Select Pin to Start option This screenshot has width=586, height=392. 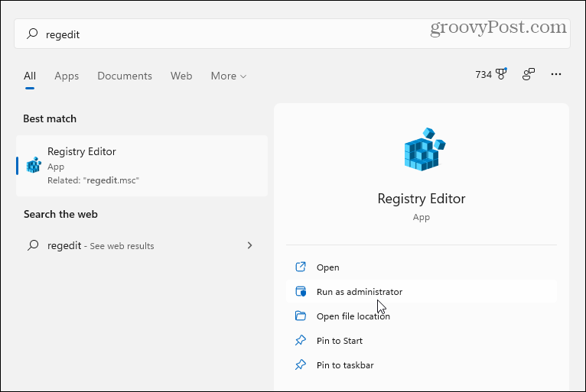click(339, 341)
